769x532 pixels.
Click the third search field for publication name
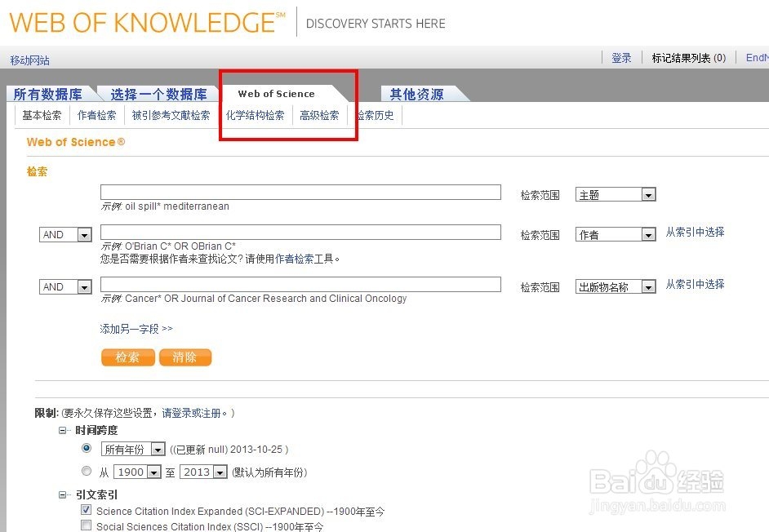[300, 285]
